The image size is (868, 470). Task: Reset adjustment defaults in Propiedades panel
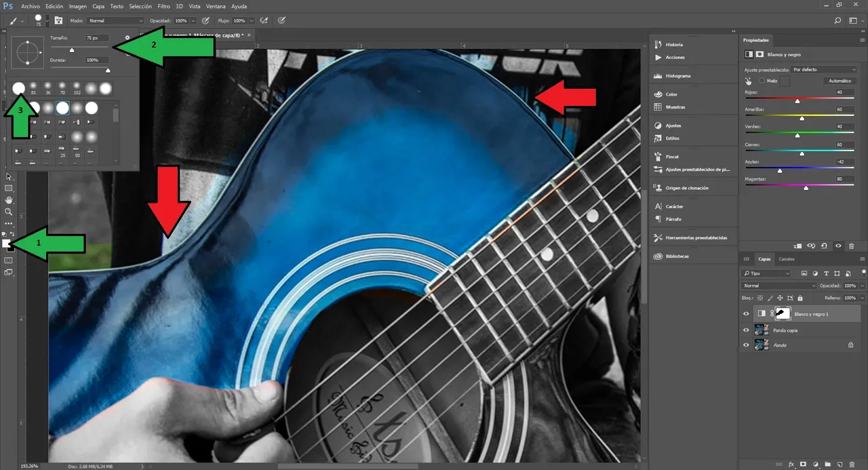[824, 246]
